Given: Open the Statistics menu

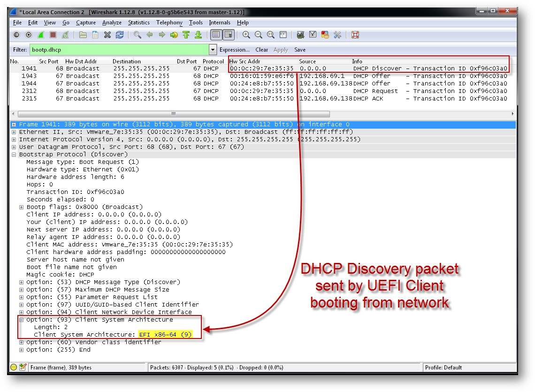Looking at the screenshot, I should [x=138, y=22].
